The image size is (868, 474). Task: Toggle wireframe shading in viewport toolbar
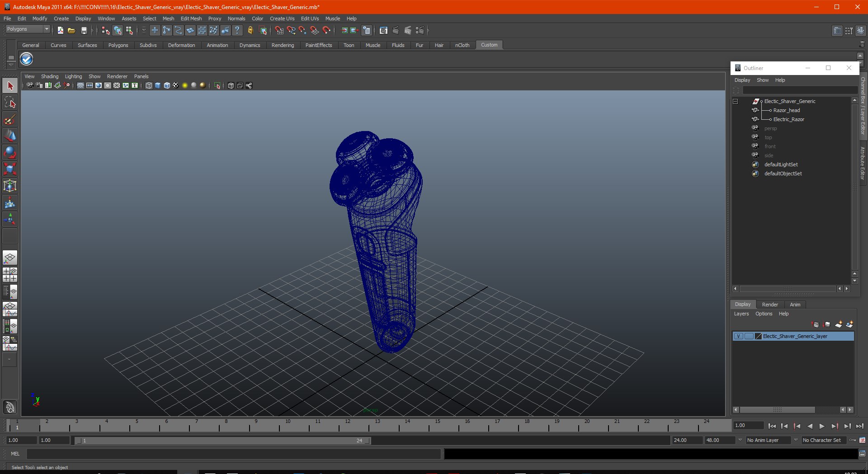(x=149, y=85)
